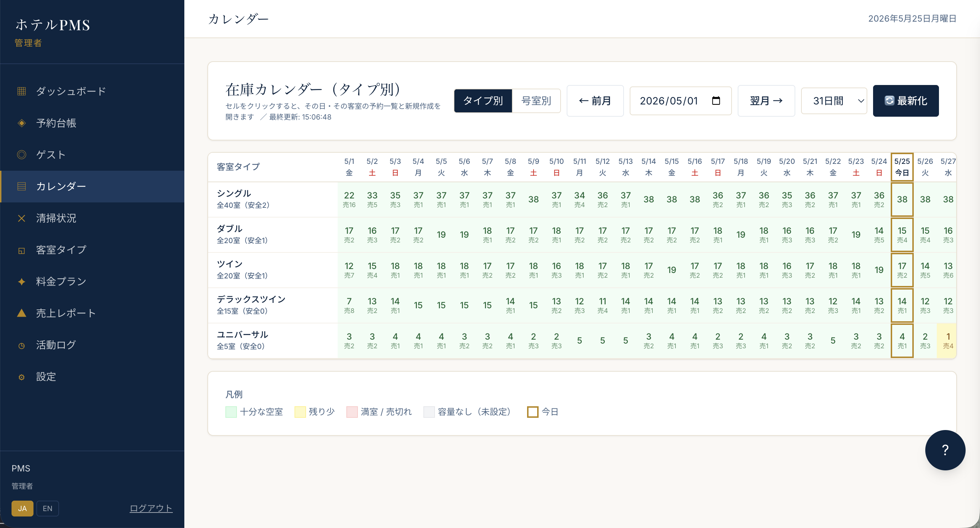Click the 5/10 日 column header
Screen dimensions: 980x528
556,167
